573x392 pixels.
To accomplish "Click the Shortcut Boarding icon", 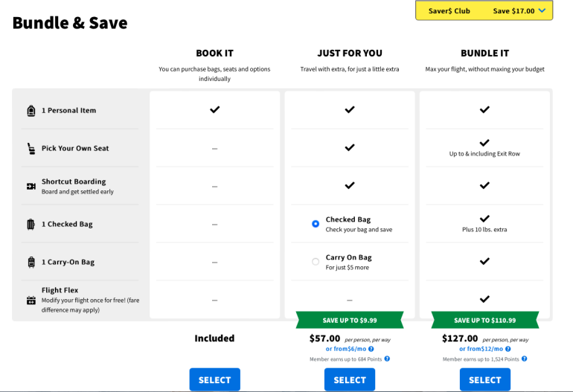I will tap(31, 186).
